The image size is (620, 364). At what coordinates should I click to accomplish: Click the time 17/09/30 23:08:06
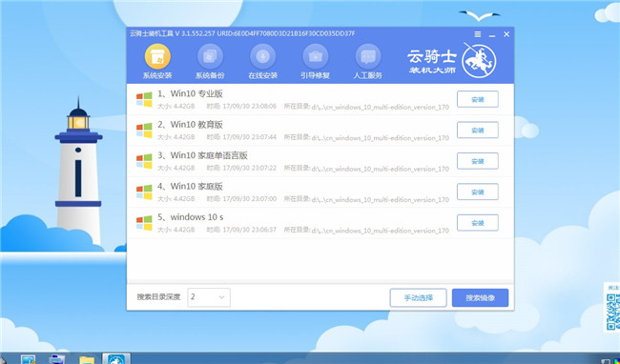[x=250, y=106]
